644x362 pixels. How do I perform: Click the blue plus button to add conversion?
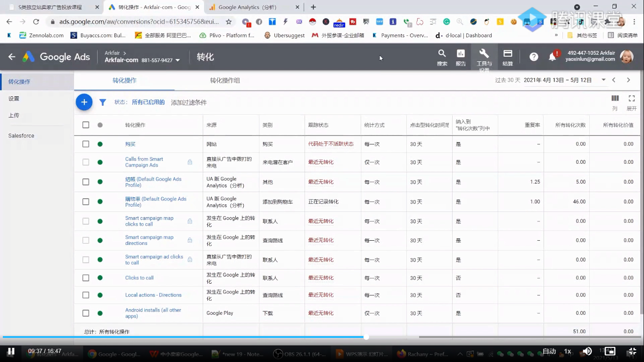[84, 101]
